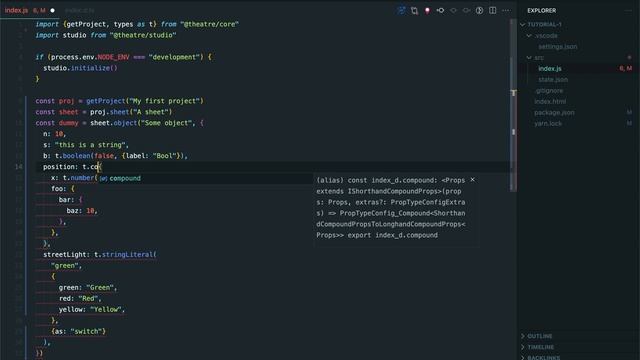Click the unsaved dot on index.js tab
Viewport: 640px width, 360px height.
(53, 11)
